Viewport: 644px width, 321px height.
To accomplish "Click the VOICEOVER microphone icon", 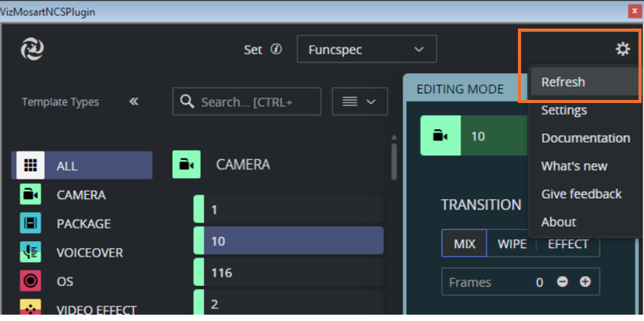I will click(30, 252).
